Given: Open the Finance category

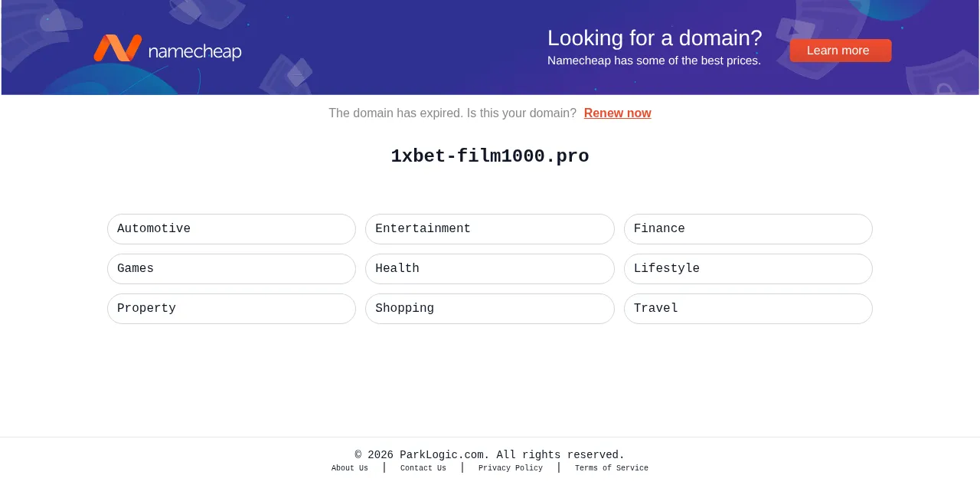Looking at the screenshot, I should pyautogui.click(x=748, y=229).
